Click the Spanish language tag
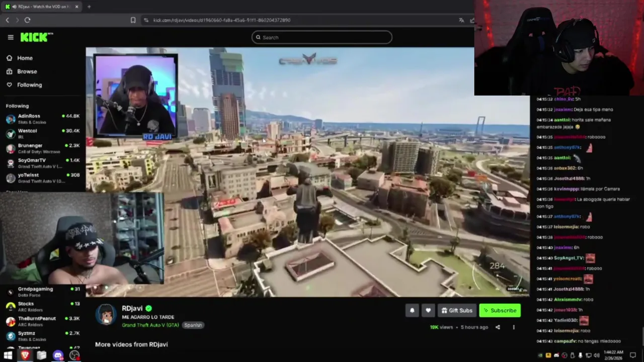 coord(193,325)
